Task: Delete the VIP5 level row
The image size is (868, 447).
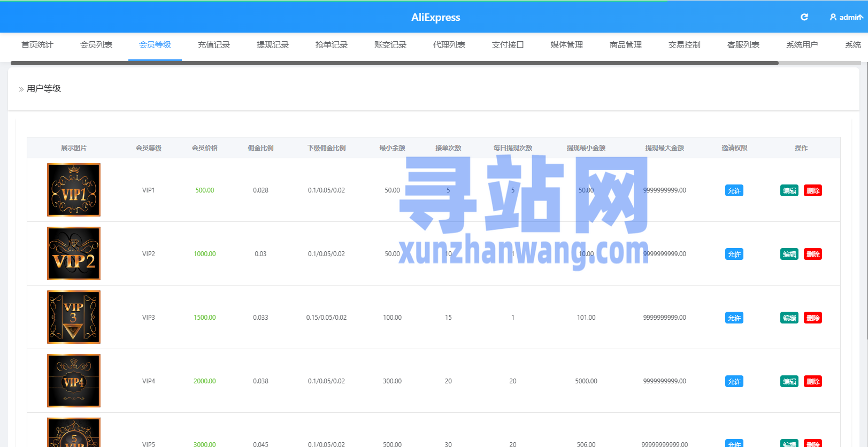Action: (x=813, y=443)
